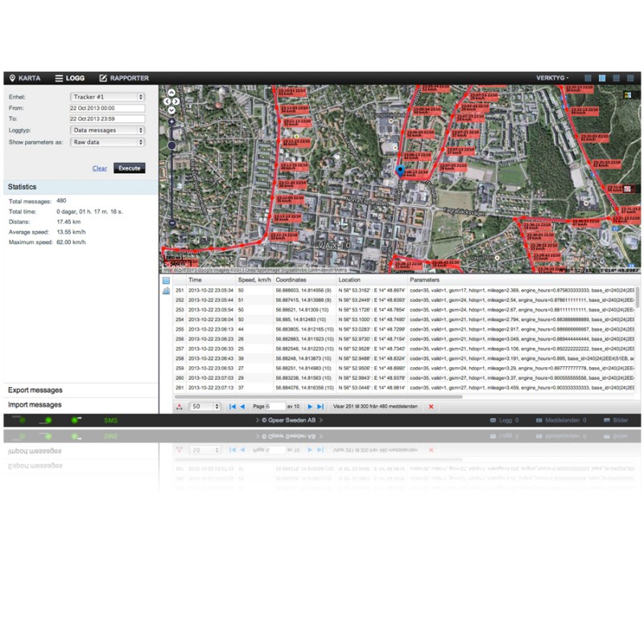This screenshot has width=644, height=644.
Task: Pan the map up with arrow control
Action: [x=171, y=93]
